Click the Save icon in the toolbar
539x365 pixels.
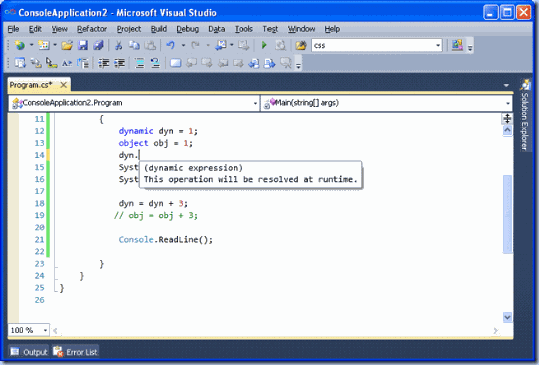(83, 45)
